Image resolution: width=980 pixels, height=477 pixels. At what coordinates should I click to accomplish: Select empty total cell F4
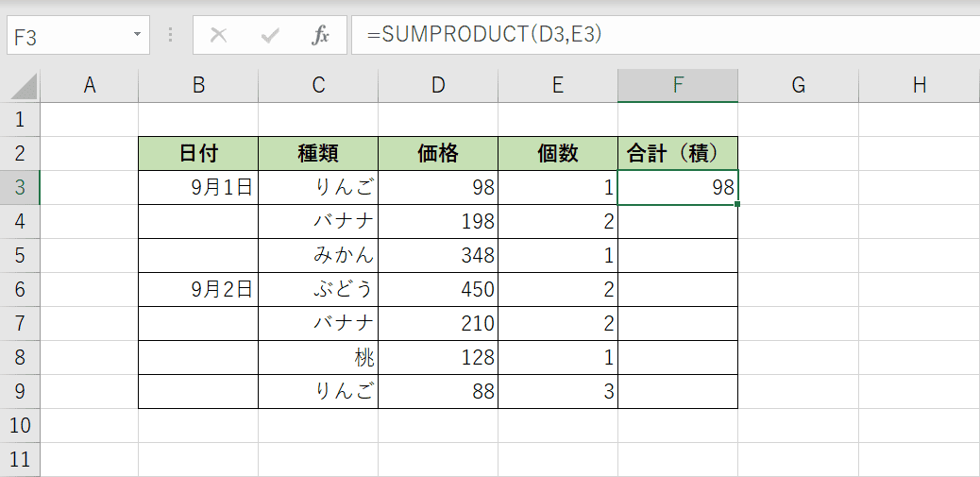point(678,221)
